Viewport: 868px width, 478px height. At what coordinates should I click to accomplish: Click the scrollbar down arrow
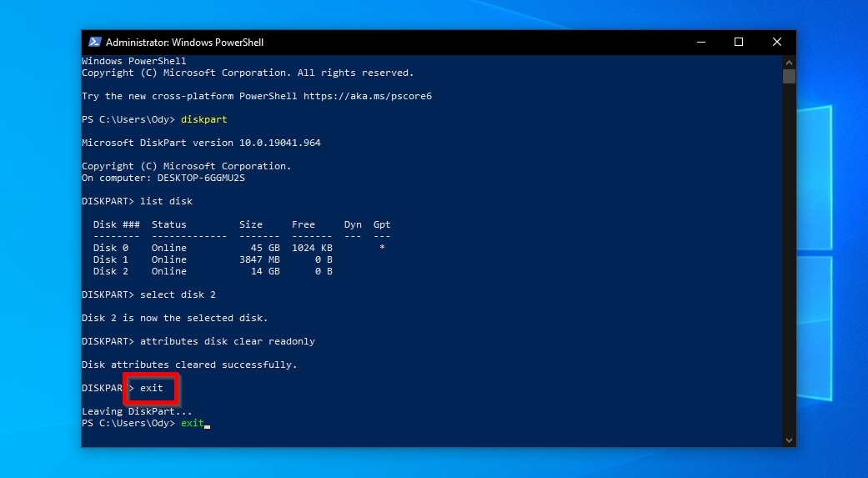(790, 440)
